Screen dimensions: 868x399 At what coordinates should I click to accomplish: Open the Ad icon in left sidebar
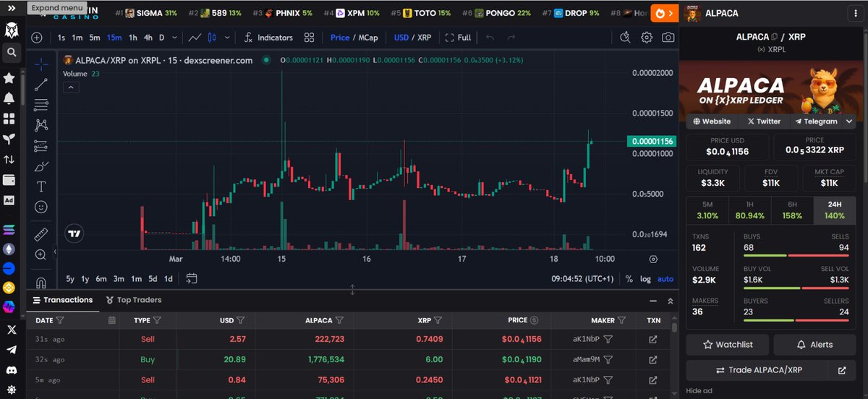[x=9, y=201]
